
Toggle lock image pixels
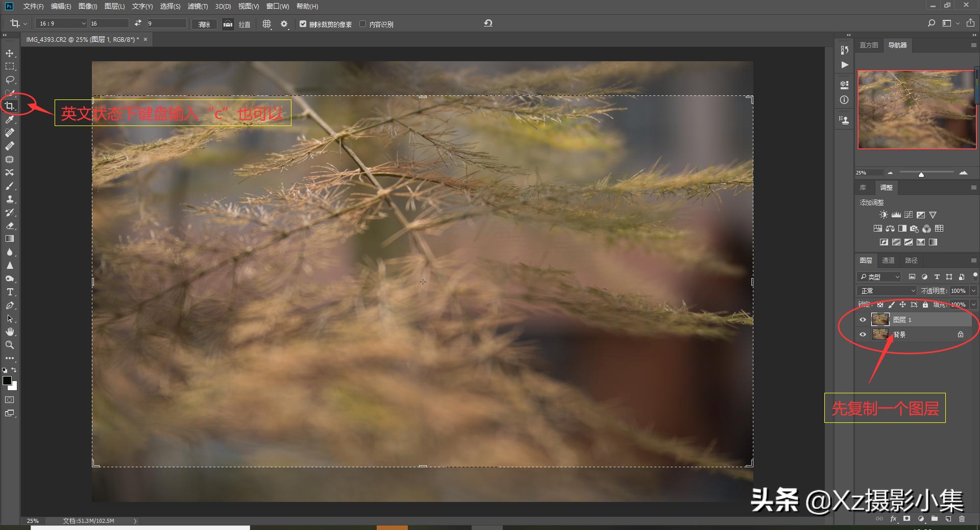pyautogui.click(x=891, y=305)
